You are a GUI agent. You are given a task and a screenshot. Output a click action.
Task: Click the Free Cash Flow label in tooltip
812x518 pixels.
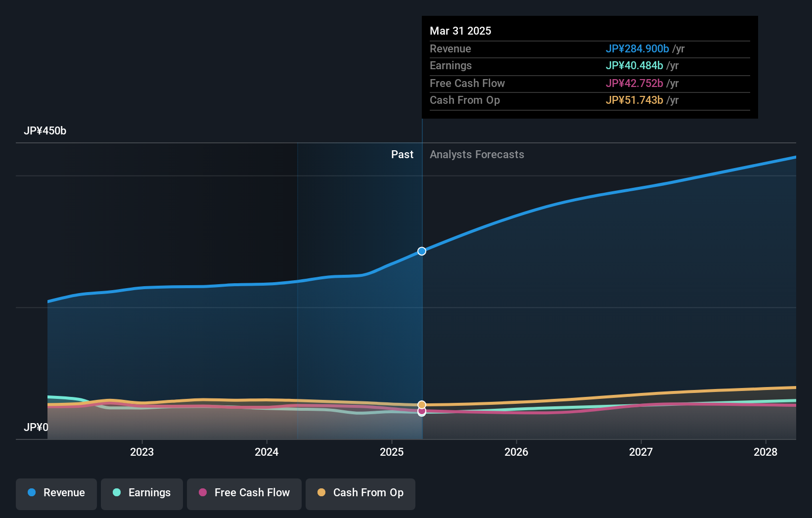467,83
